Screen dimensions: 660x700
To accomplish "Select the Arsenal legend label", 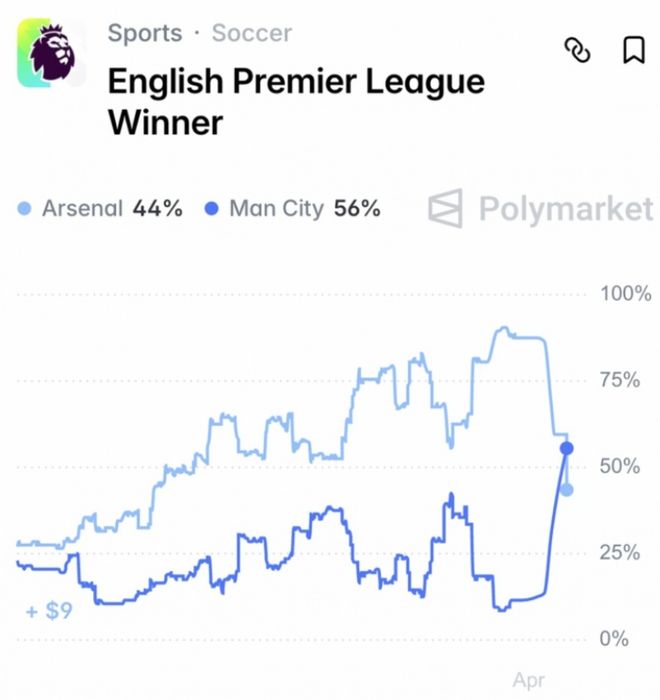I will pos(82,209).
